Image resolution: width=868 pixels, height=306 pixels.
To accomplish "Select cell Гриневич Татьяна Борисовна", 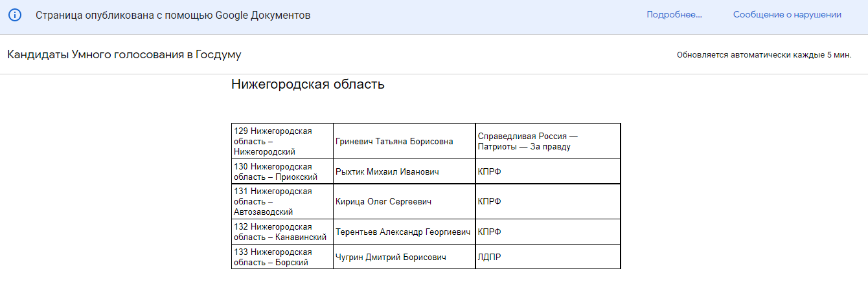I will tap(404, 141).
